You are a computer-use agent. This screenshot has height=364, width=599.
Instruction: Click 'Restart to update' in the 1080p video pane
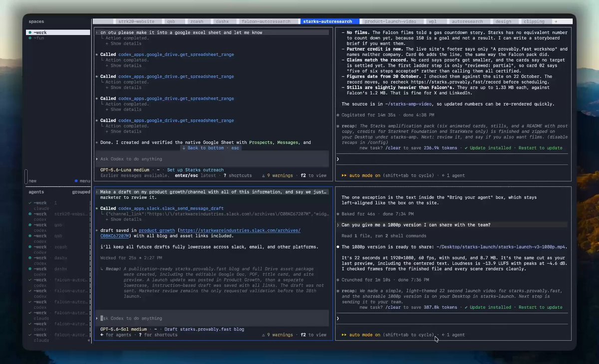[x=540, y=307]
